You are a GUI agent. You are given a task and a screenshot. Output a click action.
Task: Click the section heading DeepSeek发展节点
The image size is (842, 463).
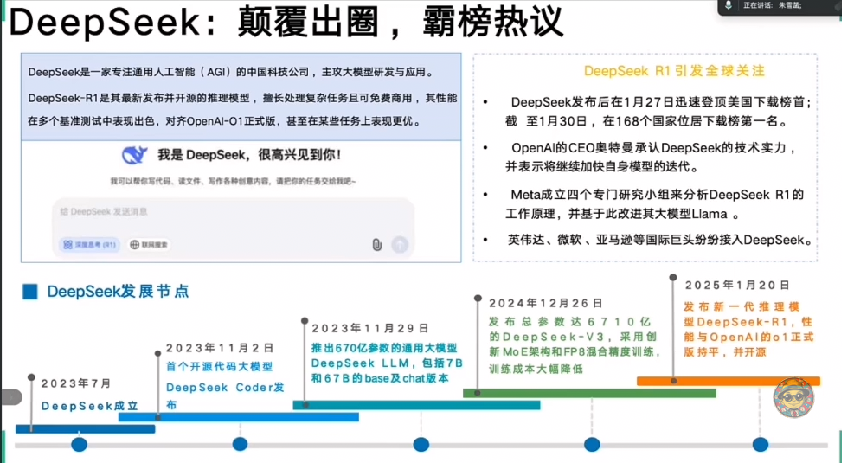(x=118, y=292)
